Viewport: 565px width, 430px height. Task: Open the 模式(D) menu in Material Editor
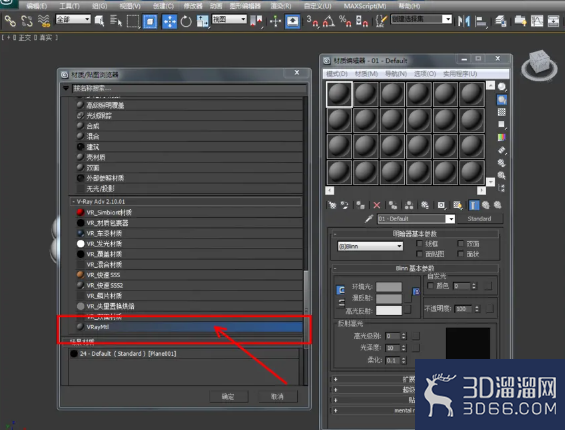tap(337, 74)
